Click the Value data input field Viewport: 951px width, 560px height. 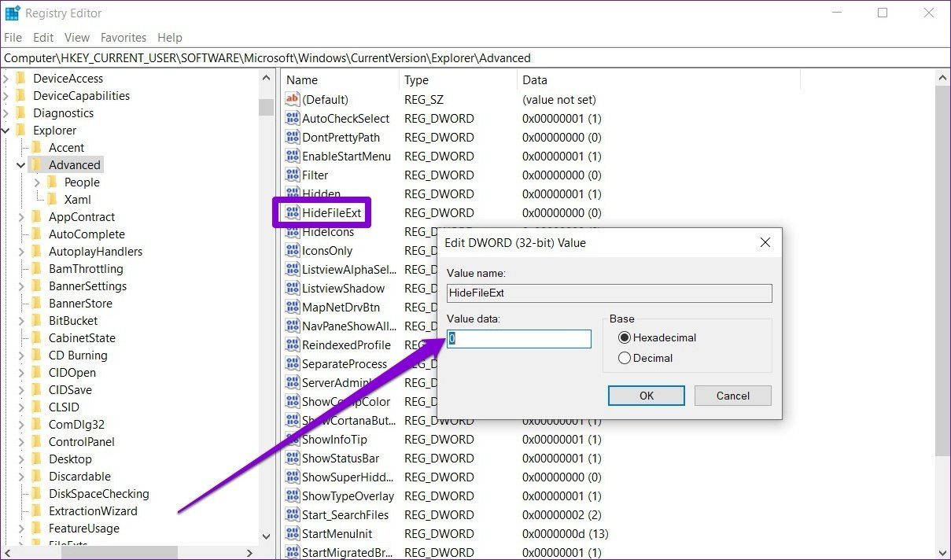[519, 339]
